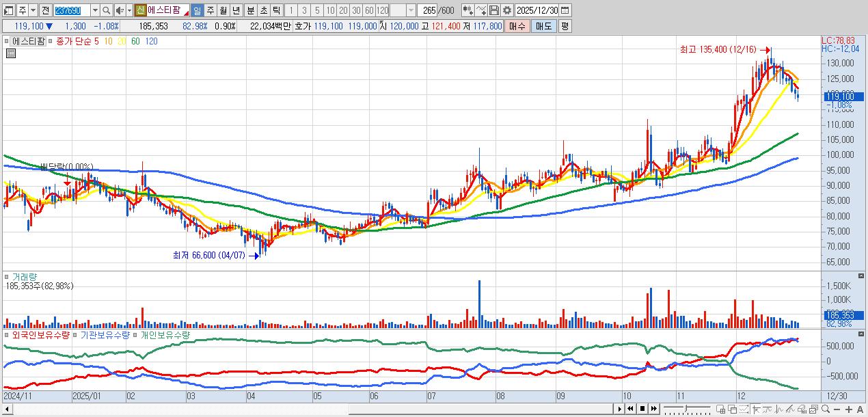This screenshot has height=417, width=868.
Task: Toggle the speaker sound icon
Action: [x=120, y=10]
